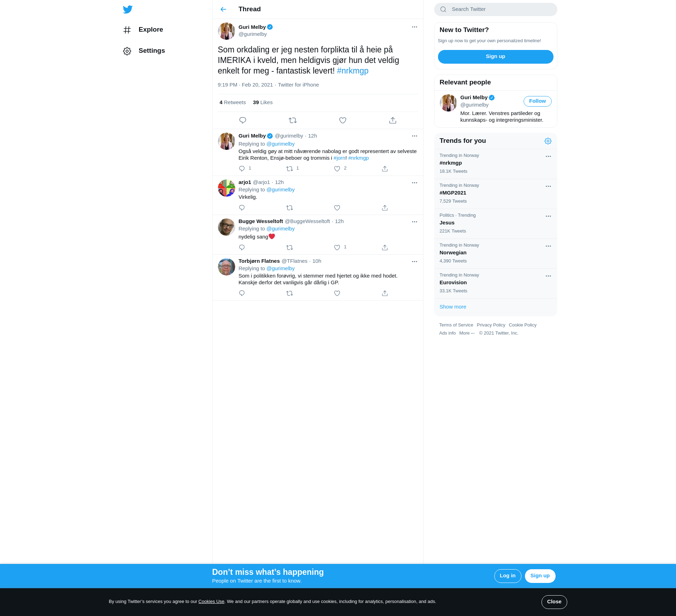
Task: Retweet arjo1's 'Virkelig.' tweet
Action: click(x=289, y=208)
